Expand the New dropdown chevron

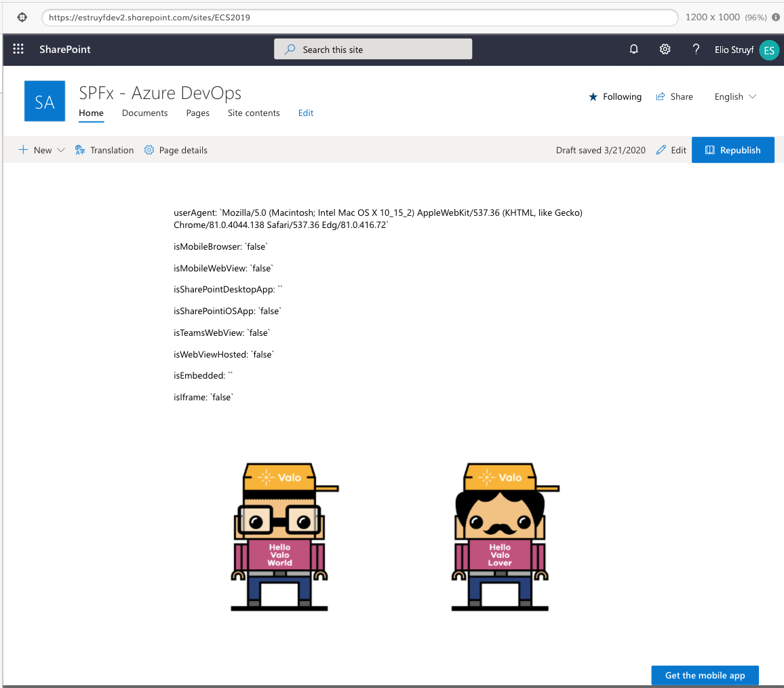click(61, 150)
